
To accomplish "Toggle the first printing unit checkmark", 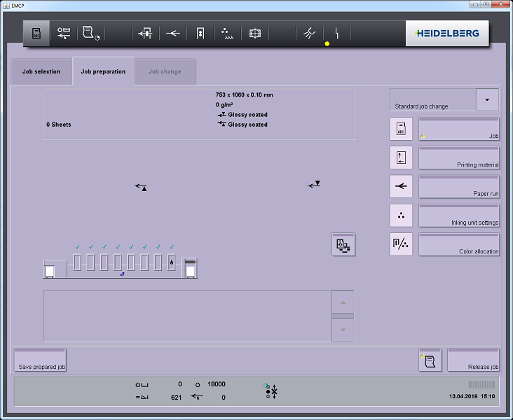I will point(77,262).
